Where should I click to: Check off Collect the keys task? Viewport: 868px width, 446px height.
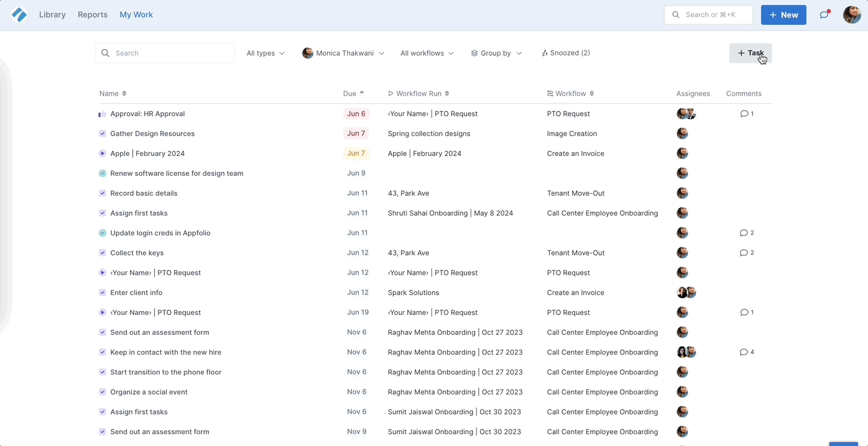[103, 253]
